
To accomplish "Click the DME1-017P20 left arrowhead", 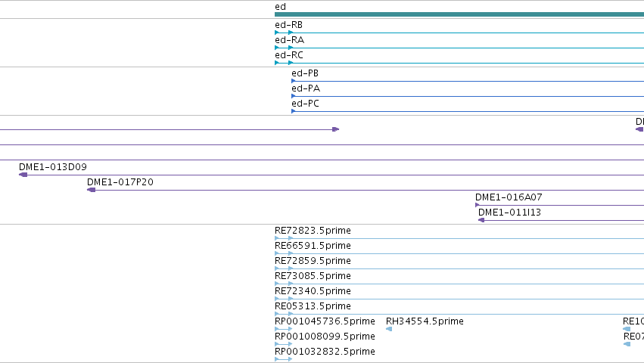I will [91, 190].
